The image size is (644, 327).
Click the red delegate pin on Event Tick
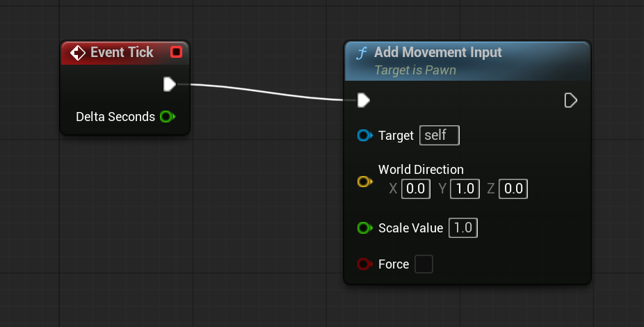176,51
